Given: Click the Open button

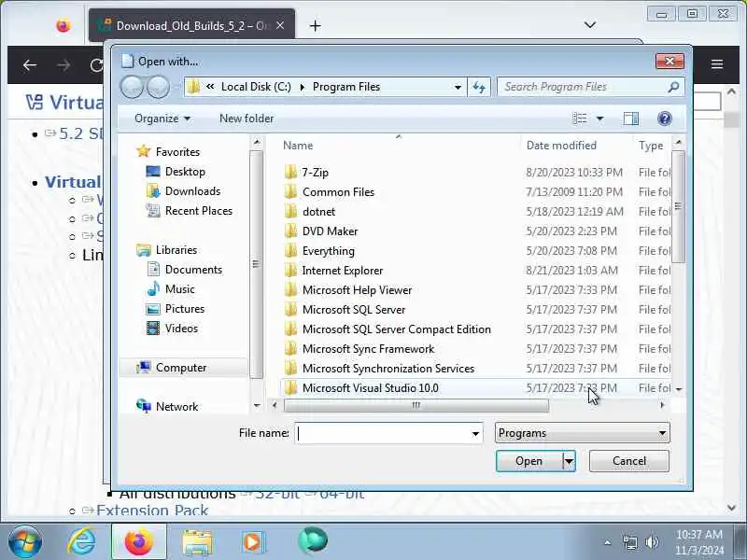Looking at the screenshot, I should point(529,461).
